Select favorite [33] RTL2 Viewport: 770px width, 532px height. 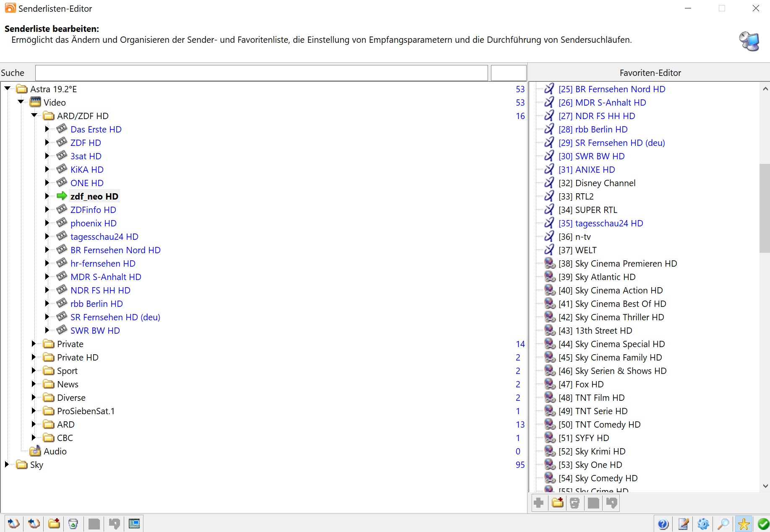(x=576, y=196)
